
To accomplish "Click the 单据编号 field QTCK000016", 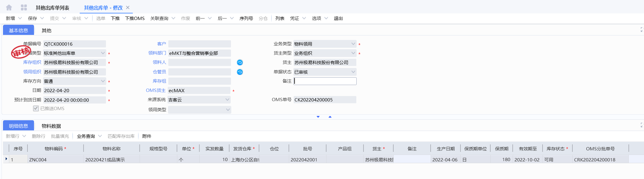I will [x=74, y=44].
